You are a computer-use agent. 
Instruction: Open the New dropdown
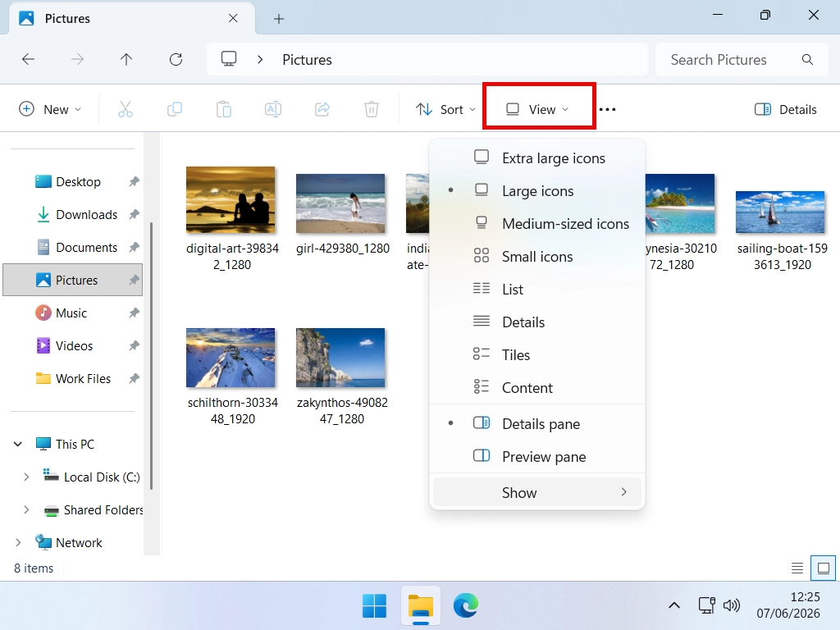[50, 109]
